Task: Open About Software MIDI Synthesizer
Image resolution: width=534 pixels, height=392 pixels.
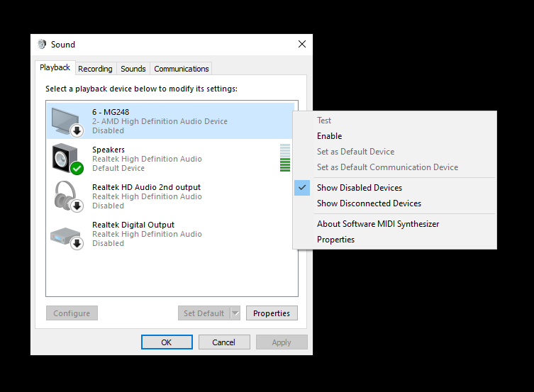Action: (378, 224)
